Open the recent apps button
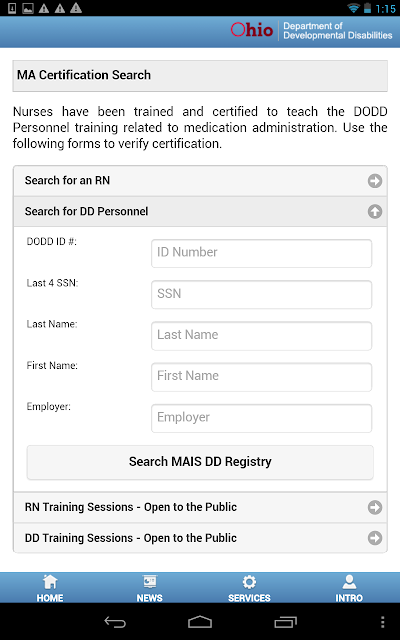Image resolution: width=400 pixels, height=640 pixels. pos(285,622)
